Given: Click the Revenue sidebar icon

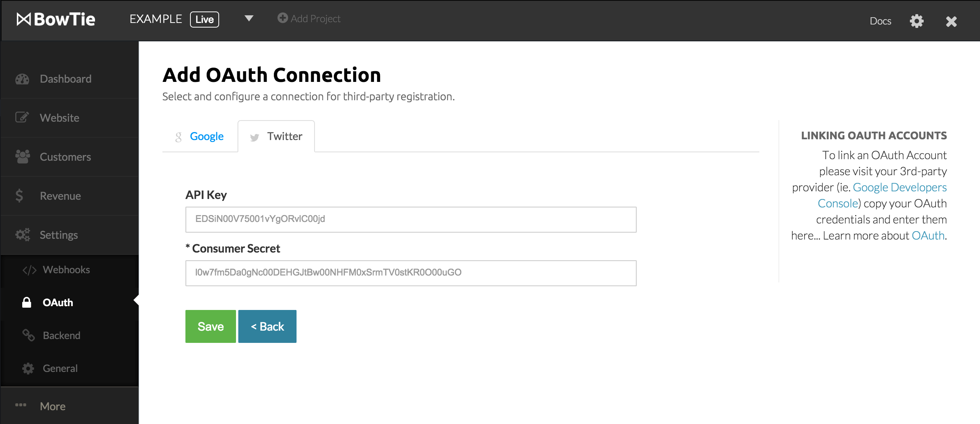Looking at the screenshot, I should tap(22, 196).
